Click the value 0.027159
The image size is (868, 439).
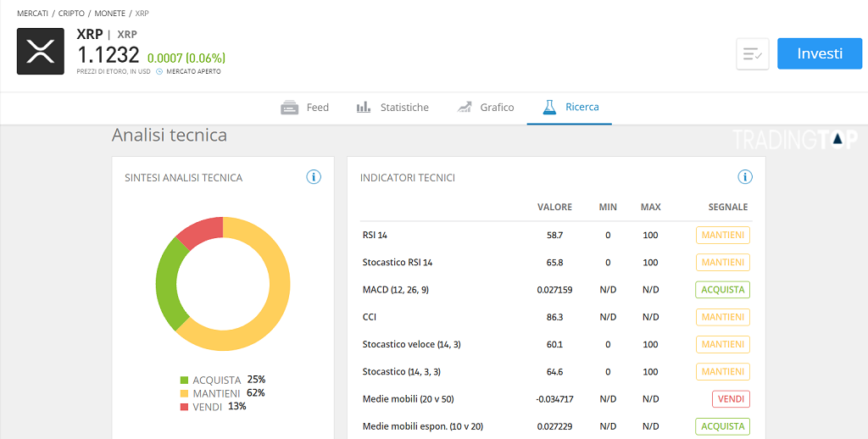coord(554,290)
